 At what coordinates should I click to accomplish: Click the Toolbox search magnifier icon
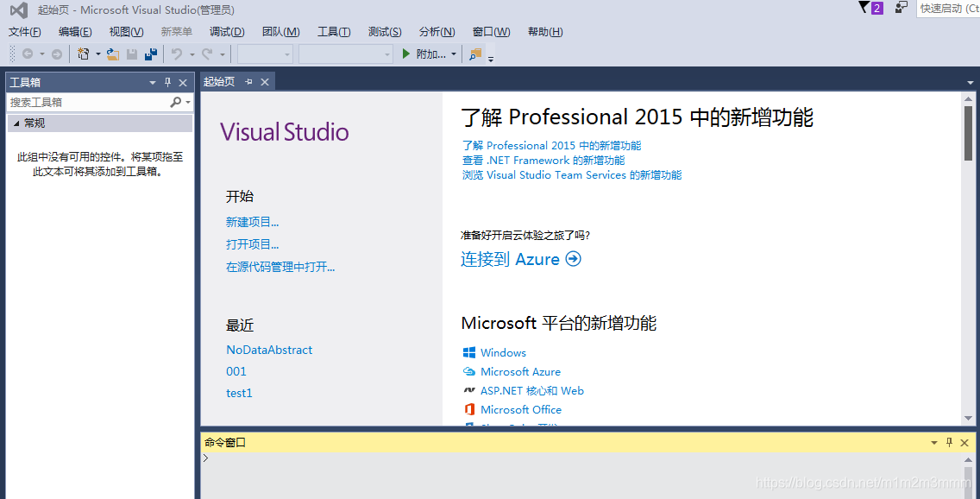point(176,102)
